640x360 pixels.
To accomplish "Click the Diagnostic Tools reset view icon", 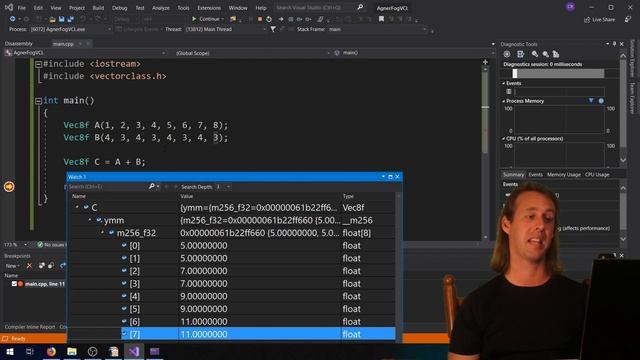I will [x=556, y=54].
